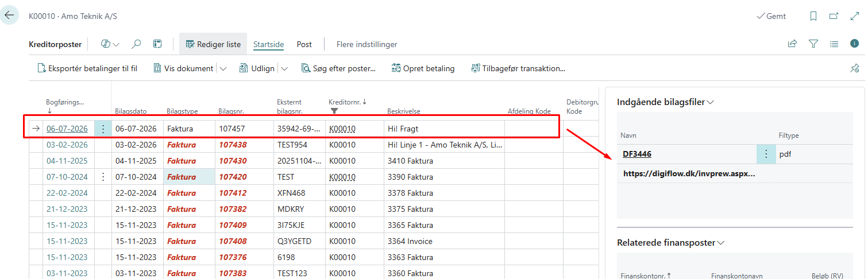
Task: Click the analysis mode icon next to search
Action: (x=157, y=44)
